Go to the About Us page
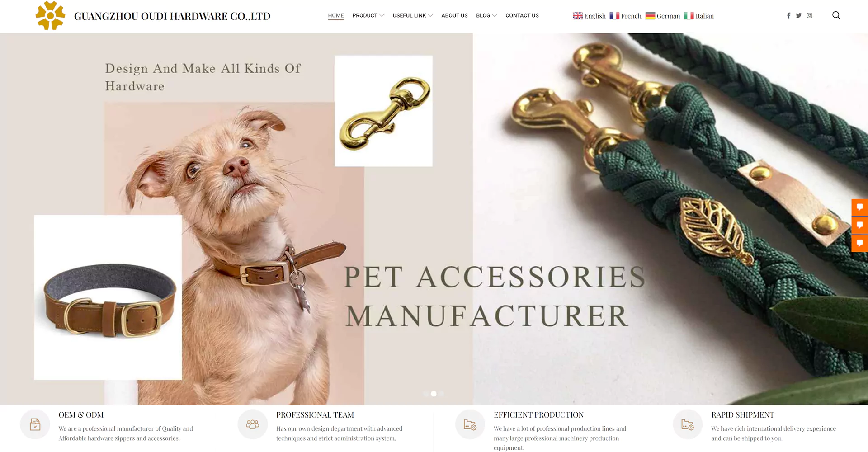This screenshot has height=452, width=868. tap(454, 15)
